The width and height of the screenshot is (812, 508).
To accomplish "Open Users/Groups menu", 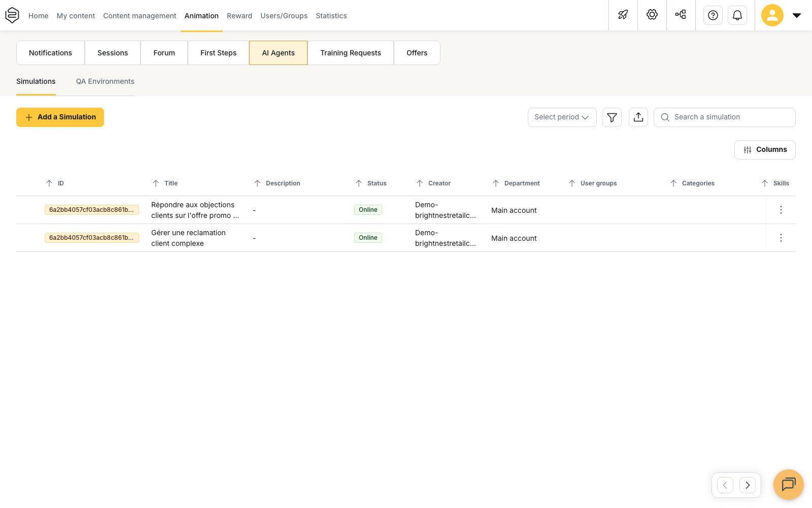I will (x=284, y=16).
